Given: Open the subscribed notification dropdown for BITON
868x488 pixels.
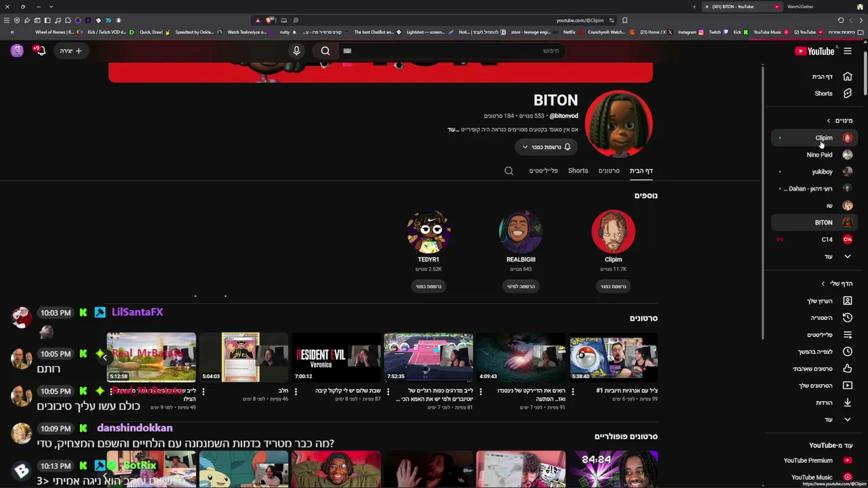Looking at the screenshot, I should (546, 147).
